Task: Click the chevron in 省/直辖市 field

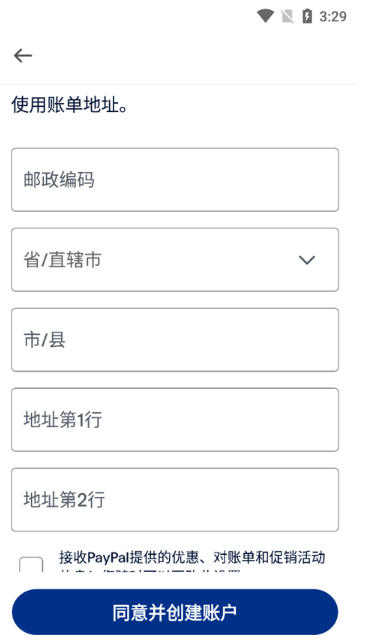Action: tap(307, 260)
